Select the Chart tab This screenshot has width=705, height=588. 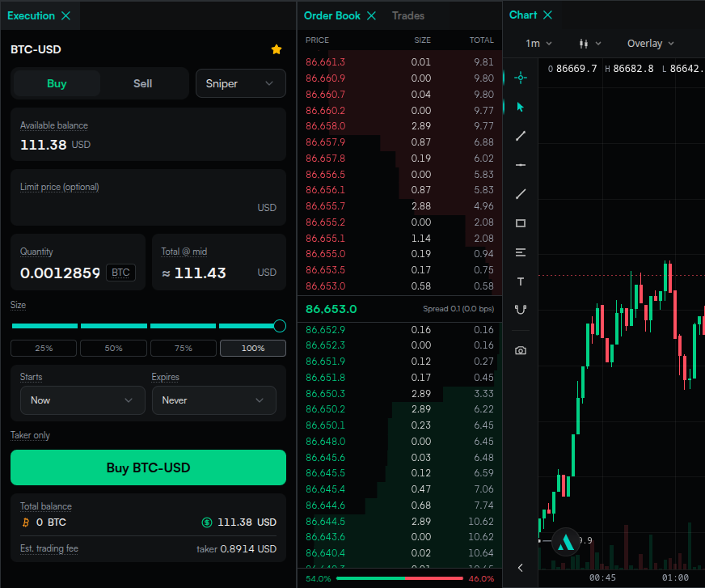523,15
